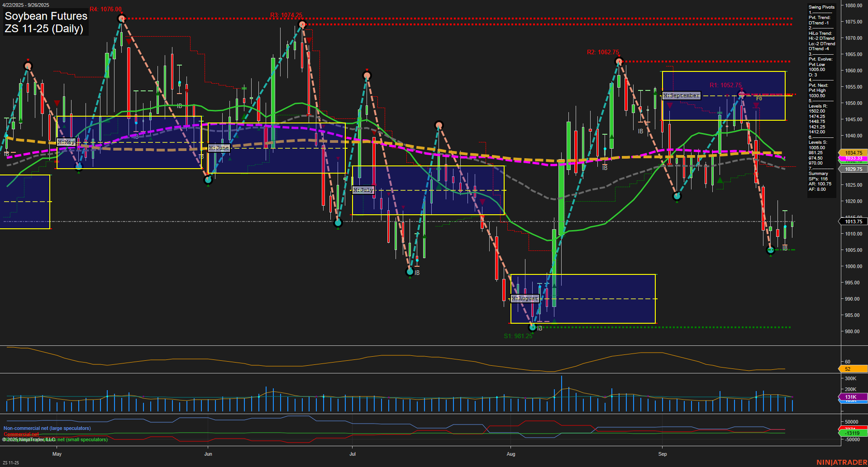
Task: Click the red 7374 commercial net marker
Action: point(851,429)
